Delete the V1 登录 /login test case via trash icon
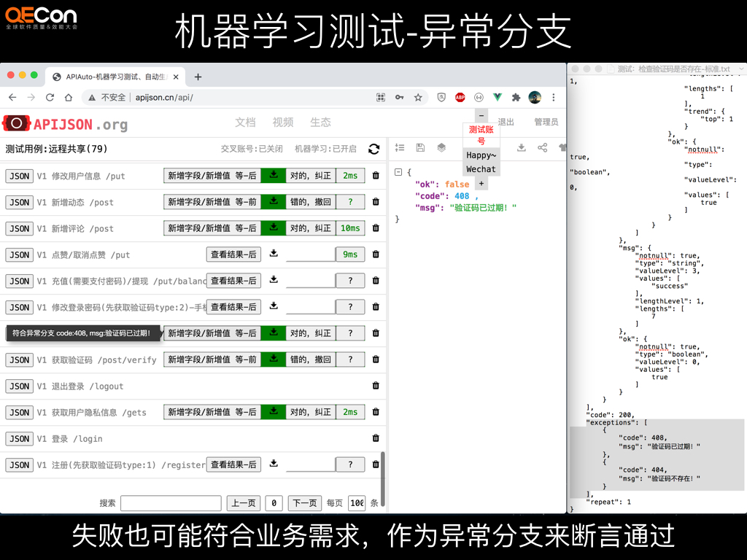The width and height of the screenshot is (747, 560). pyautogui.click(x=376, y=438)
